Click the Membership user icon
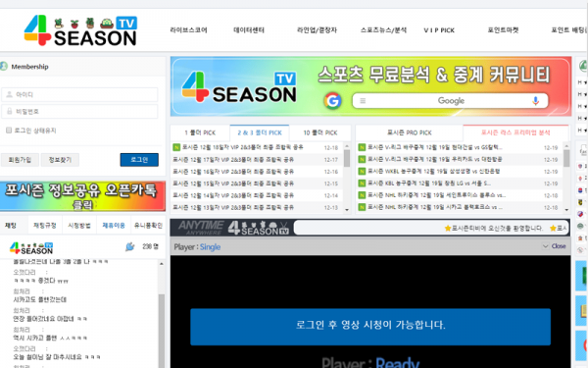The height and width of the screenshot is (368, 588). click(x=4, y=67)
